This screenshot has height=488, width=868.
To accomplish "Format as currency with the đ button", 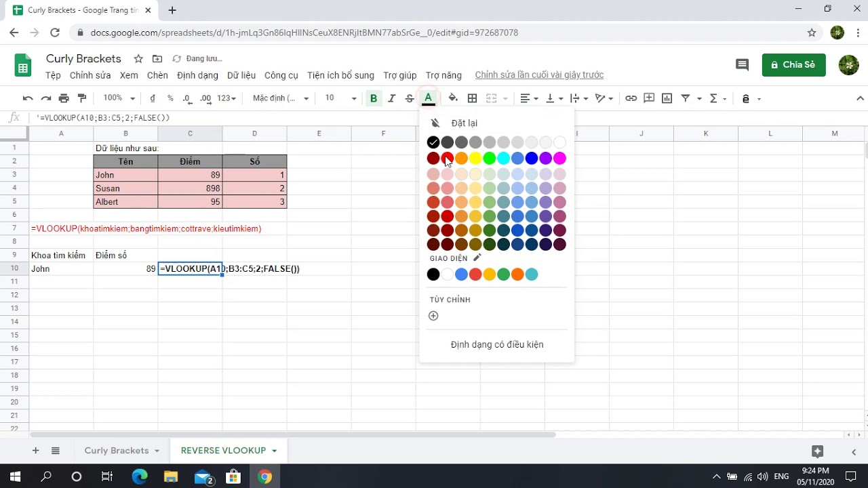I will 153,98.
